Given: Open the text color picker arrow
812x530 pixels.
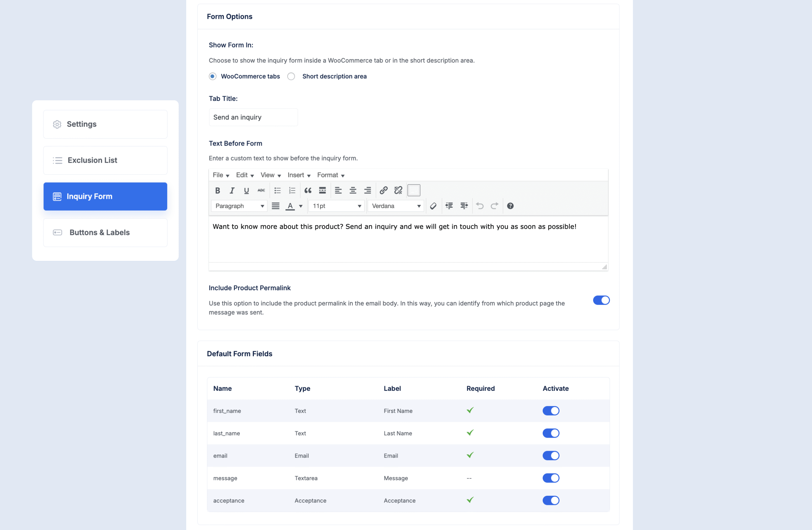Looking at the screenshot, I should 301,206.
